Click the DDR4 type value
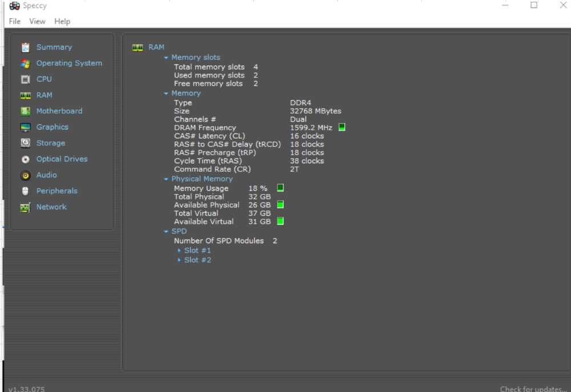The image size is (571, 392). [x=300, y=103]
